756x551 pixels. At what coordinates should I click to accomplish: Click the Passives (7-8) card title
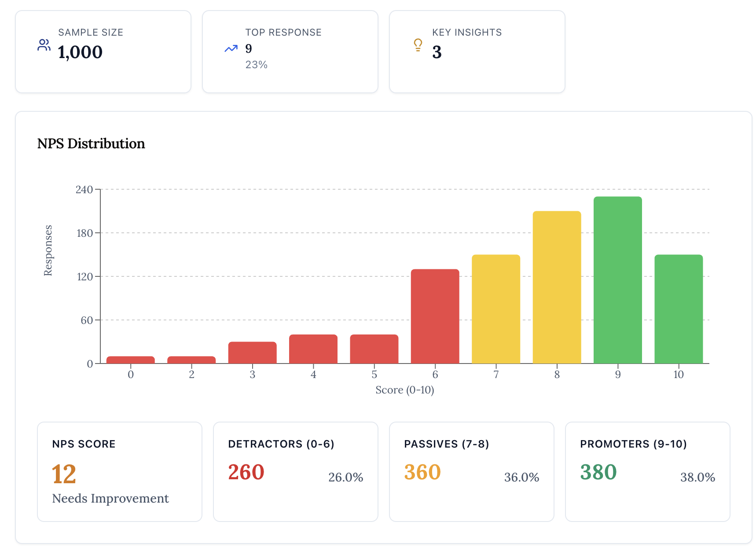coord(447,444)
